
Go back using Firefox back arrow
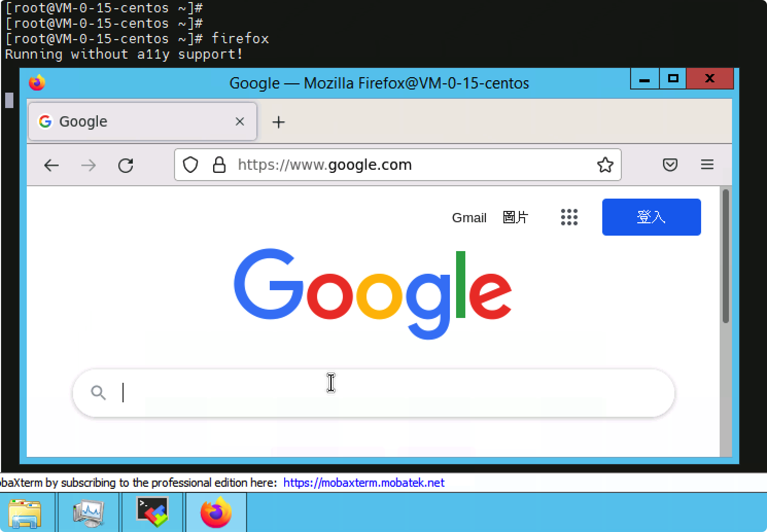pyautogui.click(x=51, y=165)
